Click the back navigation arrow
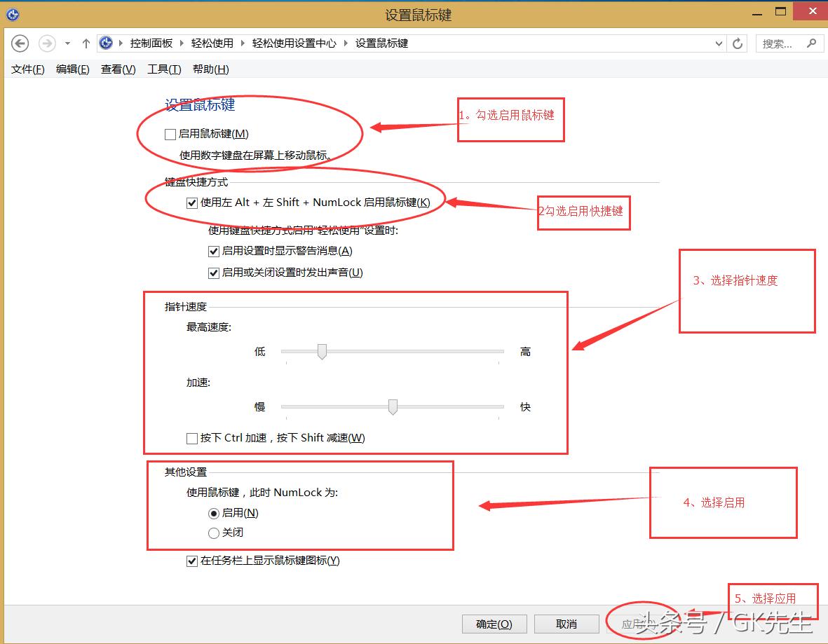This screenshot has height=644, width=828. [x=20, y=43]
